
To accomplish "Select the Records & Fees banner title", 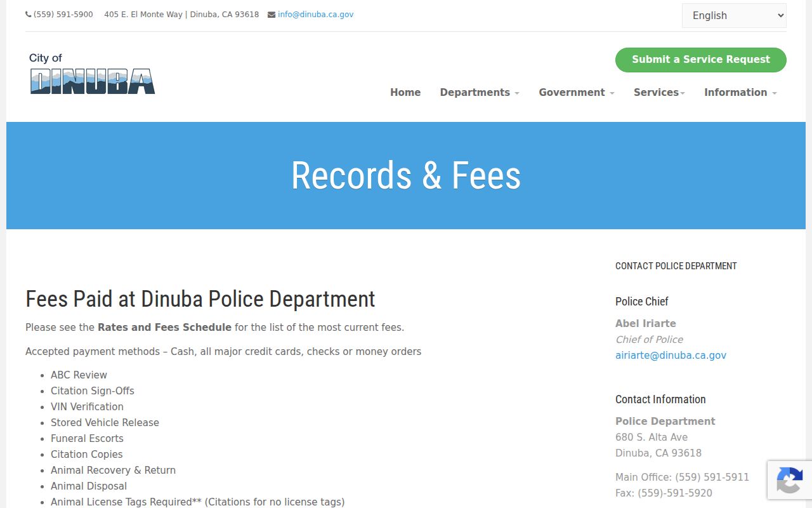I will click(x=406, y=175).
